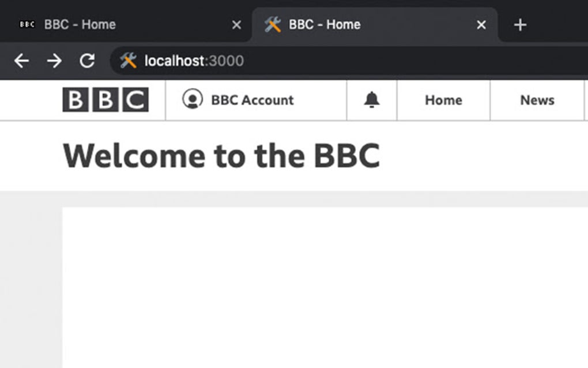Click the account avatar circle icon
Screen dimensions: 588x368
[192, 100]
